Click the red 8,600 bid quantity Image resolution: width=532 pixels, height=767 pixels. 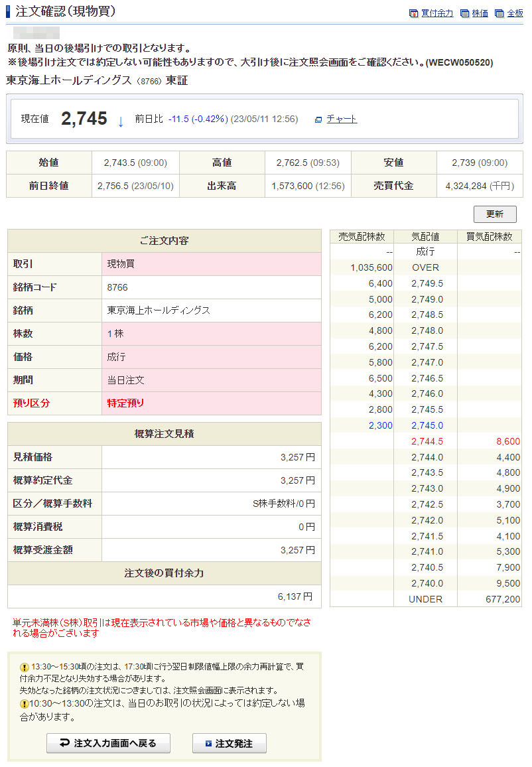click(x=507, y=441)
